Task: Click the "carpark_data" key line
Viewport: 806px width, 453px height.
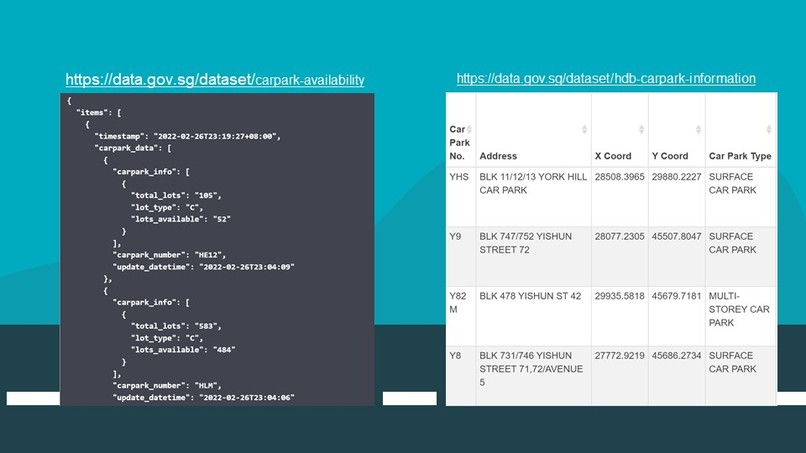Action: (x=133, y=148)
